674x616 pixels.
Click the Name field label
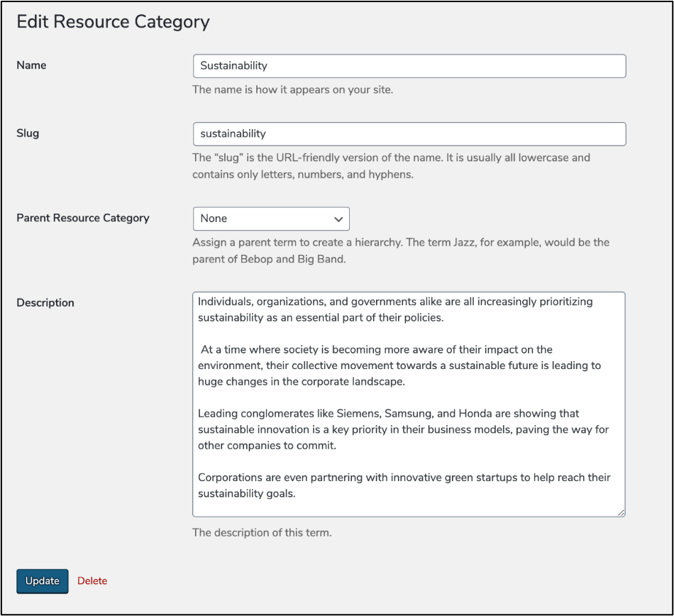(31, 65)
